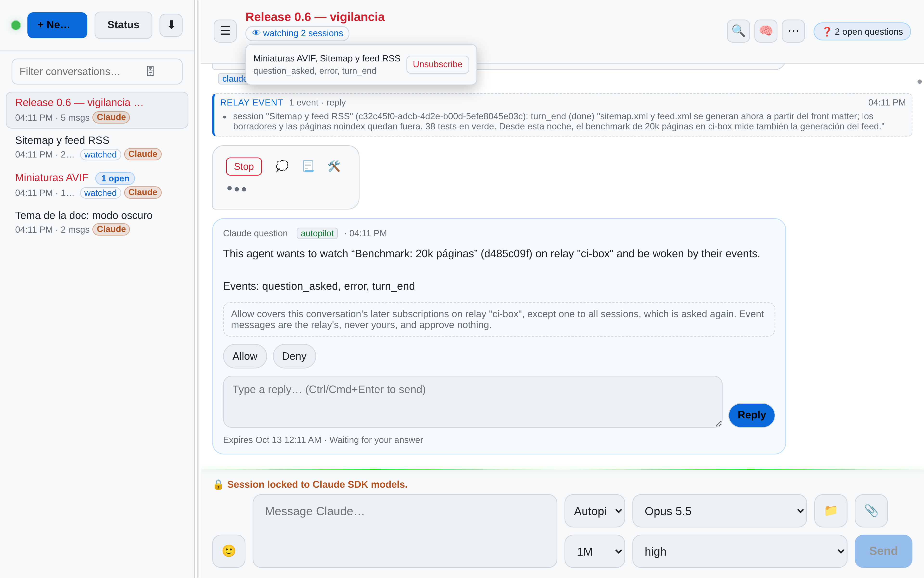Click the Status button
The height and width of the screenshot is (578, 924).
(x=123, y=25)
